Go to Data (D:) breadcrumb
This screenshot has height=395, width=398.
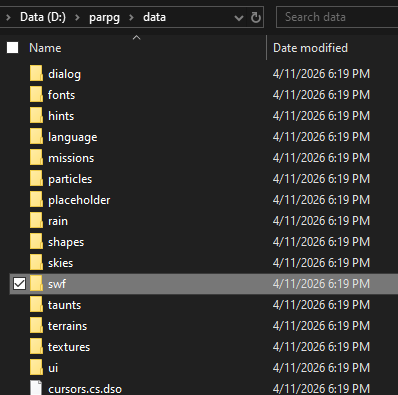(43, 17)
